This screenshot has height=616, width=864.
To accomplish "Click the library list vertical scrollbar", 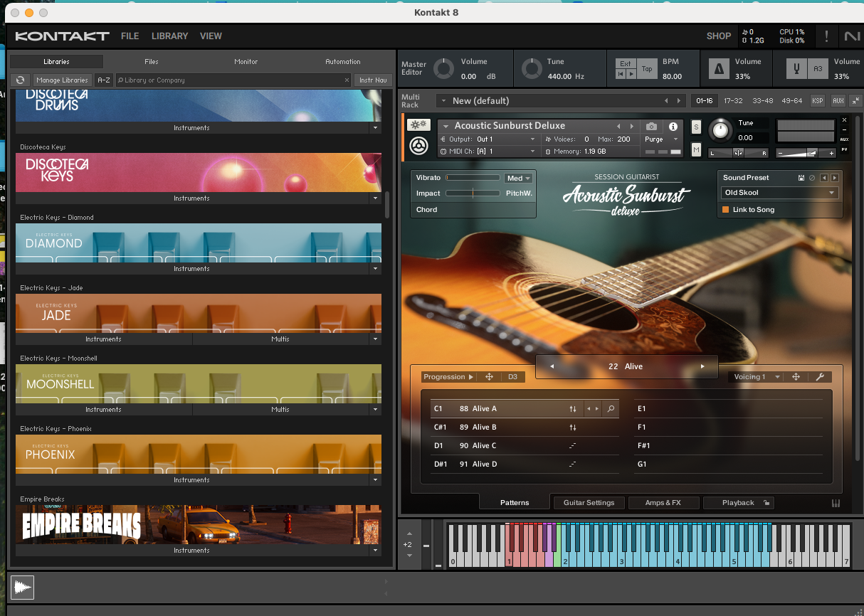I will (387, 205).
